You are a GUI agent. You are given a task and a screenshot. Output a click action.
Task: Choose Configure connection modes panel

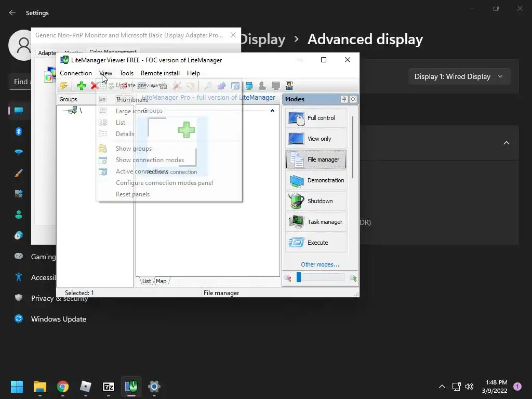(x=169, y=183)
